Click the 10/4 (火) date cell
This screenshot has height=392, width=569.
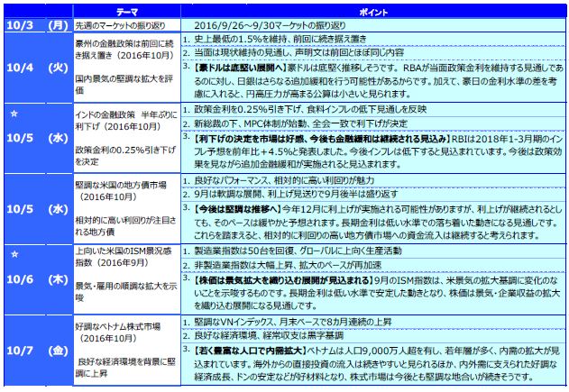35,68
